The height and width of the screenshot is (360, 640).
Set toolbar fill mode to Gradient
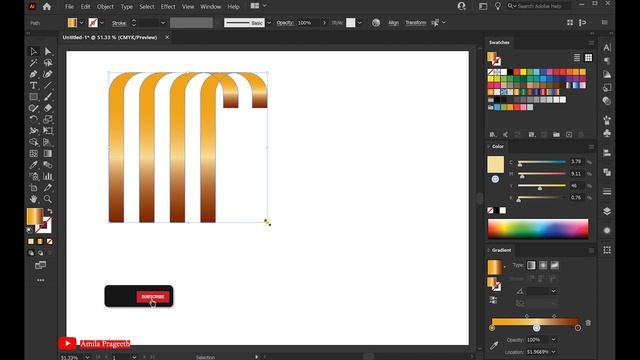[40, 242]
